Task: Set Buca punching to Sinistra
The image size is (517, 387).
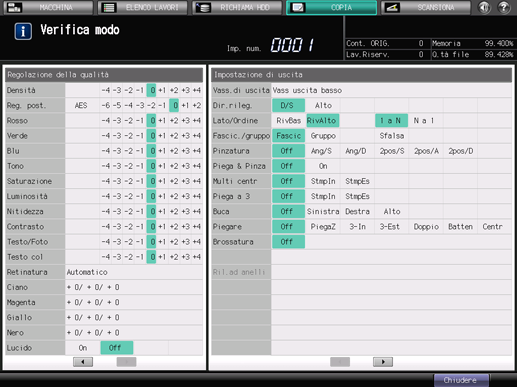Action: (323, 212)
